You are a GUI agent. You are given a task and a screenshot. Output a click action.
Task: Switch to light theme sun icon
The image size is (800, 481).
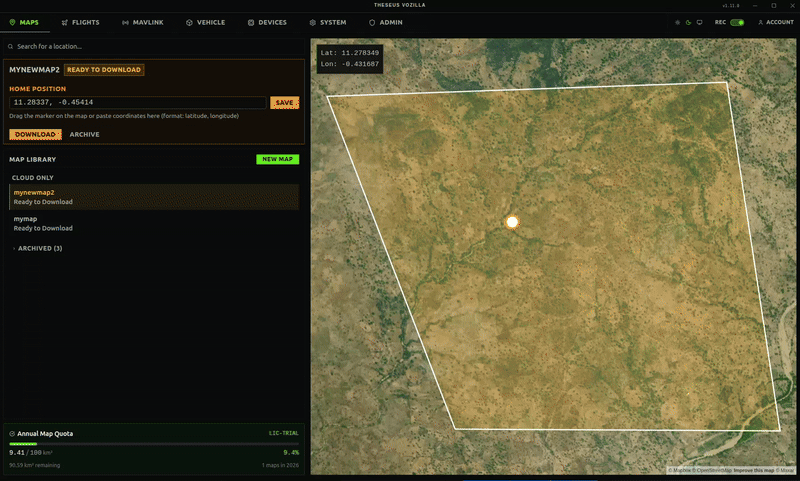point(677,22)
